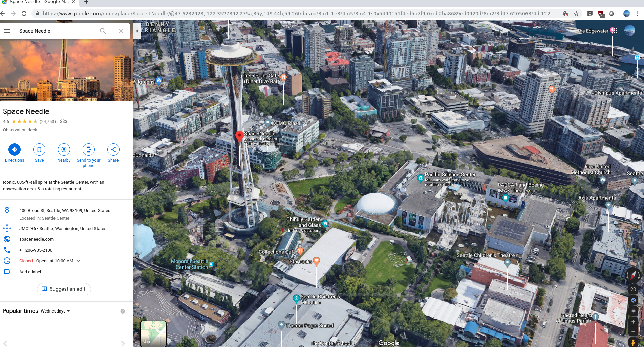
Task: Click the magnifier search icon
Action: click(x=103, y=31)
